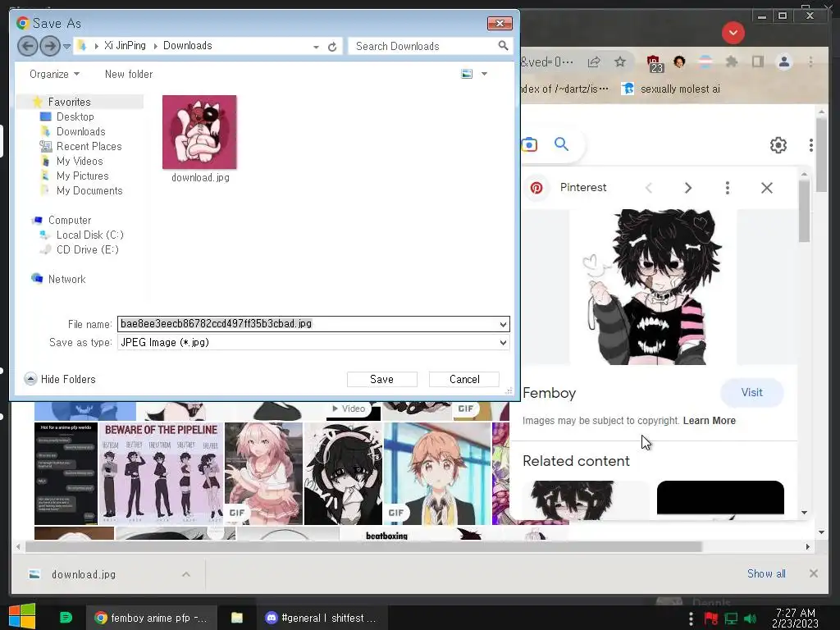Create a New folder

[x=129, y=74]
